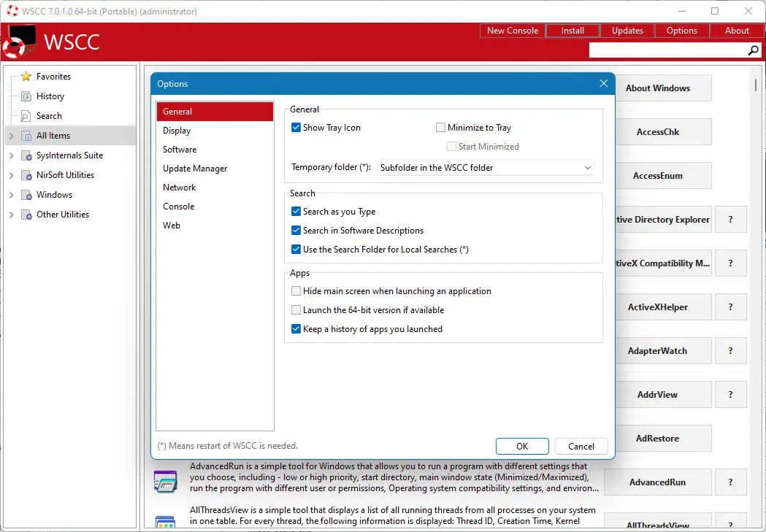Expand the Other Utilities node
The height and width of the screenshot is (532, 766).
tap(11, 215)
